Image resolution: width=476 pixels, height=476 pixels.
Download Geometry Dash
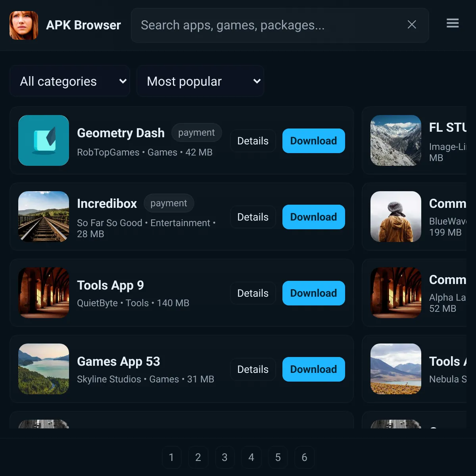314,141
